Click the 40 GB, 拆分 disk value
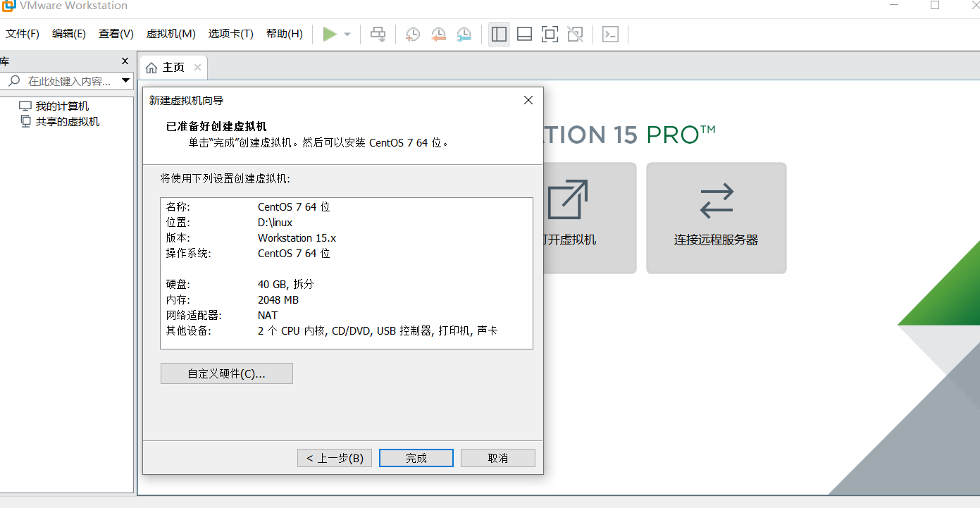The width and height of the screenshot is (980, 508). [285, 285]
